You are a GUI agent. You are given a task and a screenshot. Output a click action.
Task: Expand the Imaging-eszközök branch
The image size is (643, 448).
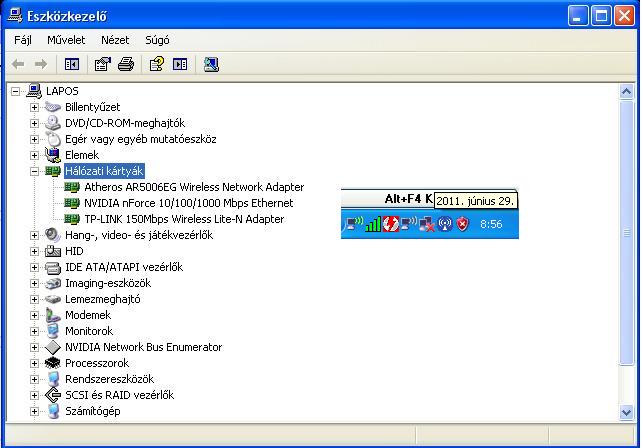(34, 283)
